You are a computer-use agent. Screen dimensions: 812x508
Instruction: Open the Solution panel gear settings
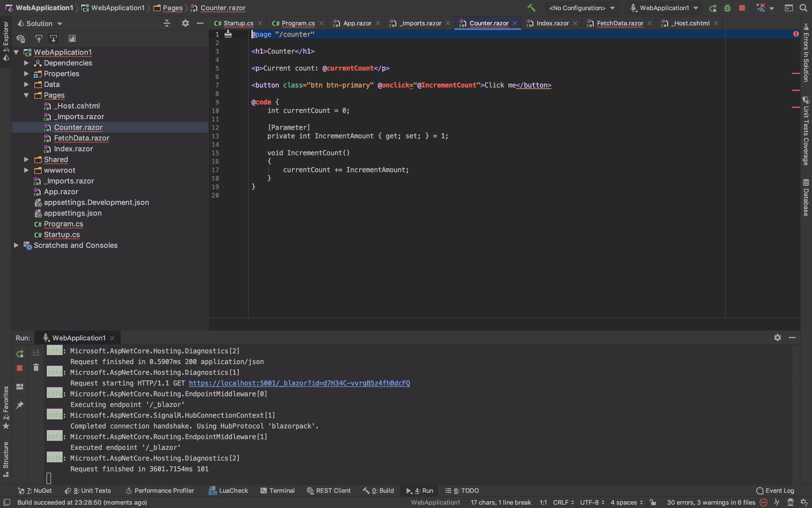pos(185,23)
